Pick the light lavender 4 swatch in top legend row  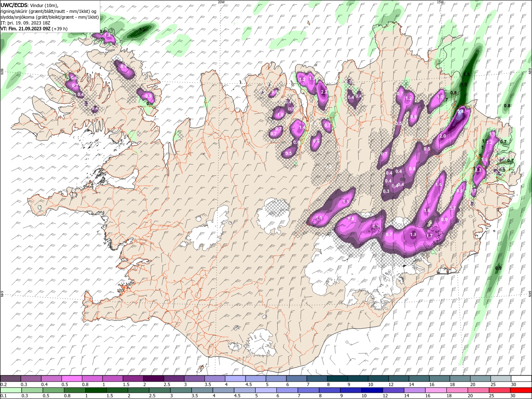[235, 379]
